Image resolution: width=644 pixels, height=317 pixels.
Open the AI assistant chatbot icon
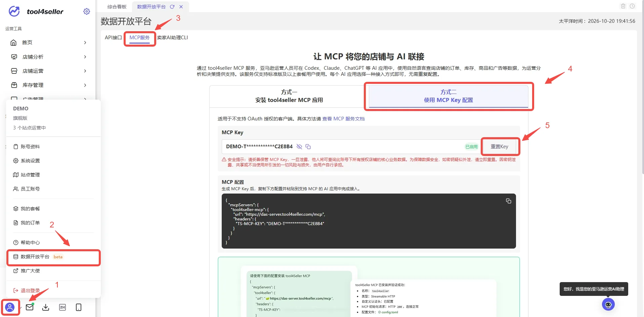[x=608, y=304]
